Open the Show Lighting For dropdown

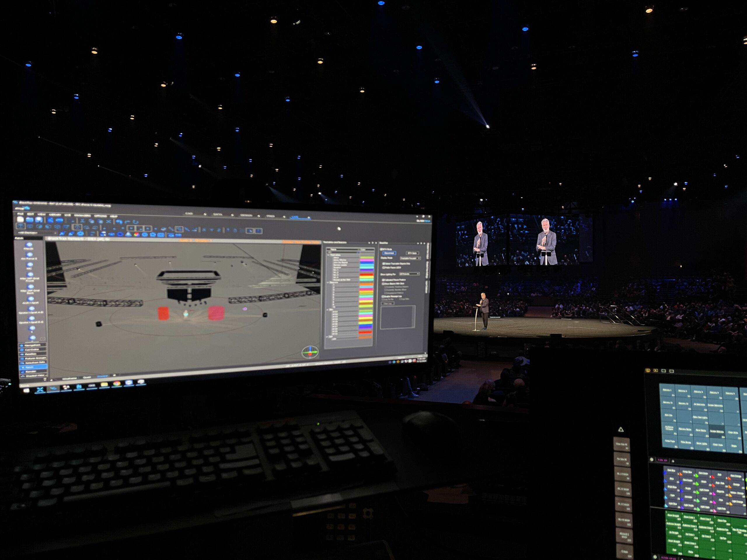(x=409, y=274)
